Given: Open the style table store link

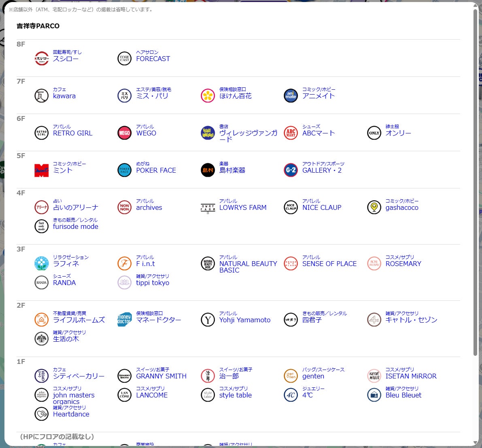Looking at the screenshot, I should point(235,395).
